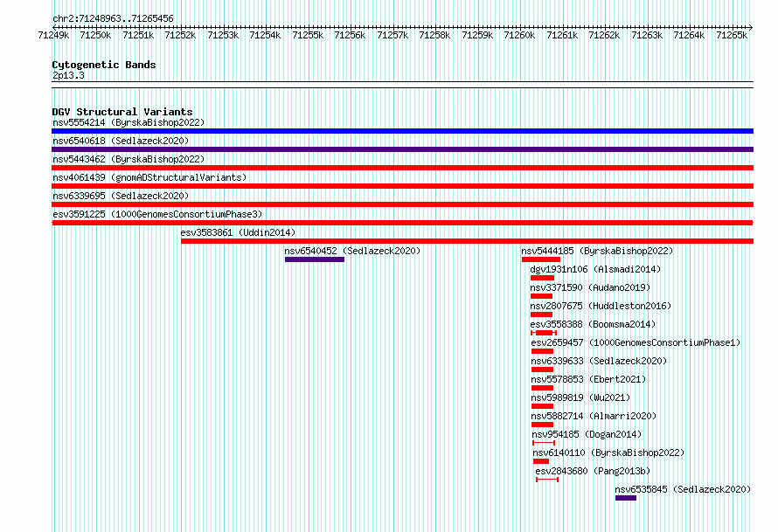The width and height of the screenshot is (778, 532).
Task: Select the blue nsv5554214 variant bar
Action: coord(402,131)
